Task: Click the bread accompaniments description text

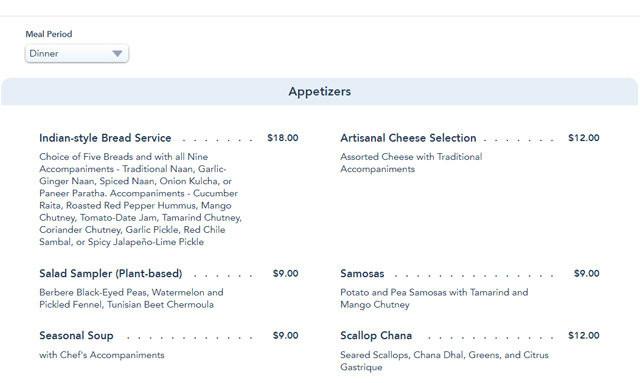Action: coord(140,199)
